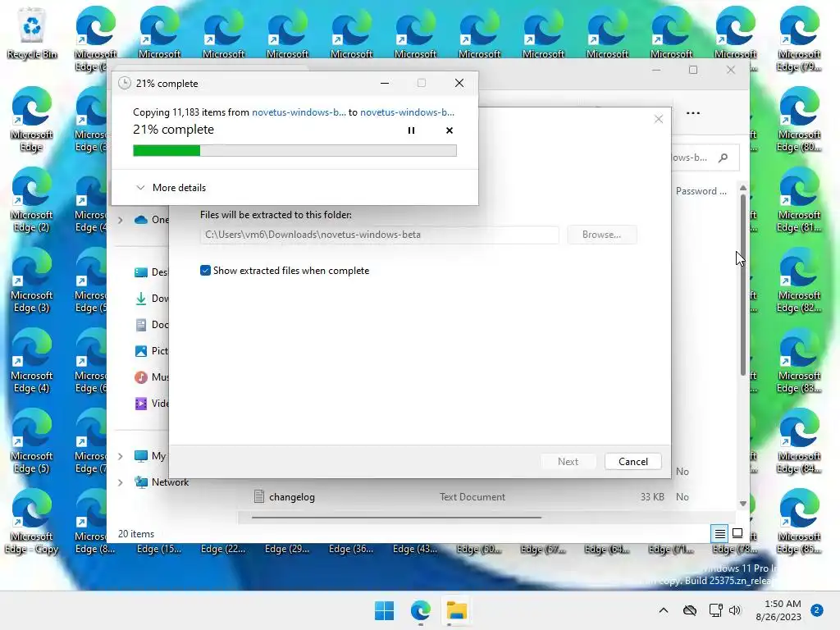Click scroll-up arrow in file list

(x=743, y=188)
